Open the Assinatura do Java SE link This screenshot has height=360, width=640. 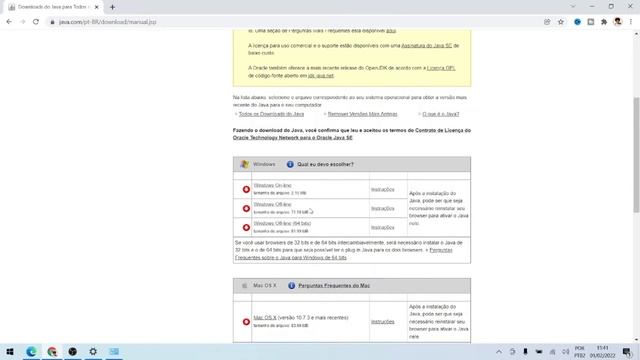point(427,46)
